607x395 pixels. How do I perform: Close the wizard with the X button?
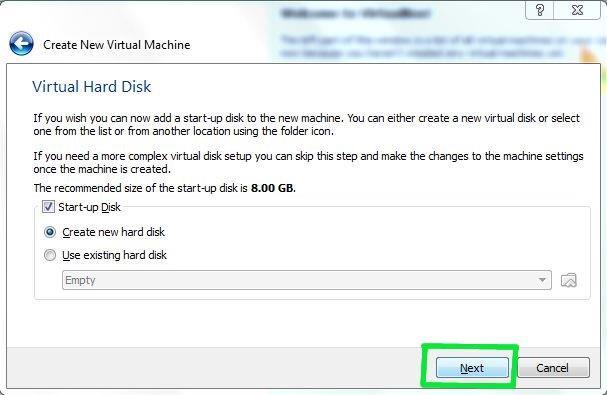(x=577, y=9)
